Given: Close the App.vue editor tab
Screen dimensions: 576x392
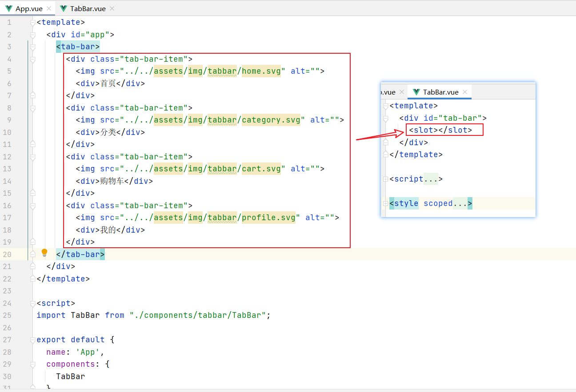Looking at the screenshot, I should coord(48,8).
